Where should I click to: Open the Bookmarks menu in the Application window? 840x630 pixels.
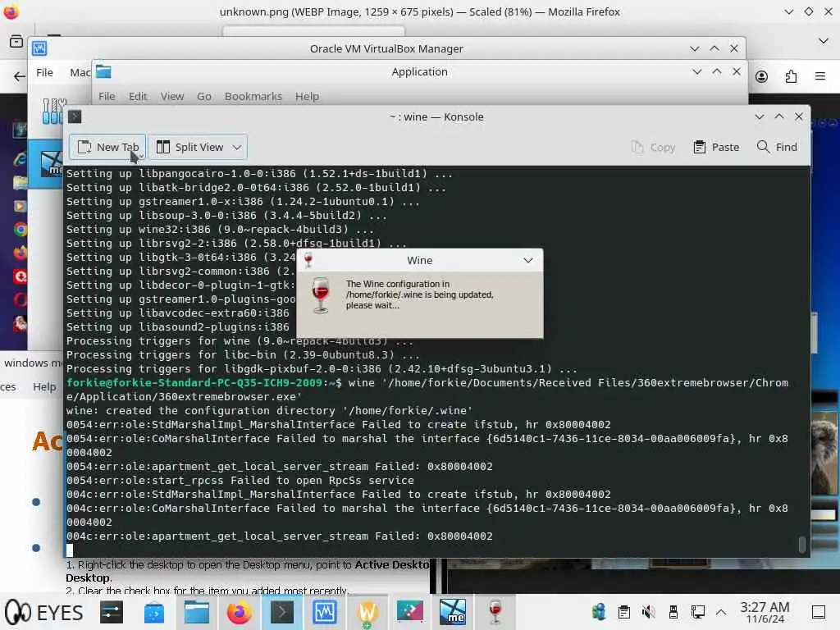click(253, 97)
